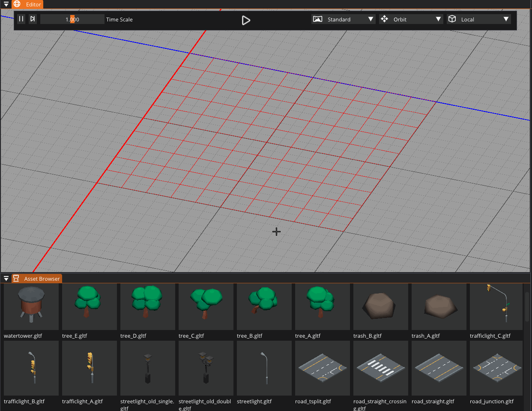Adjust the Time Scale slider
This screenshot has width=532, height=411.
72,19
